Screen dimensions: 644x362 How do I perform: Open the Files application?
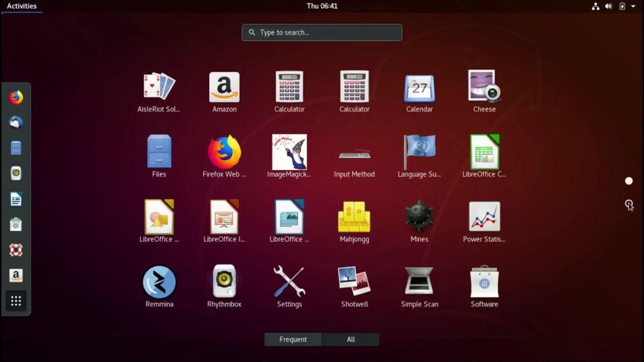(x=159, y=153)
